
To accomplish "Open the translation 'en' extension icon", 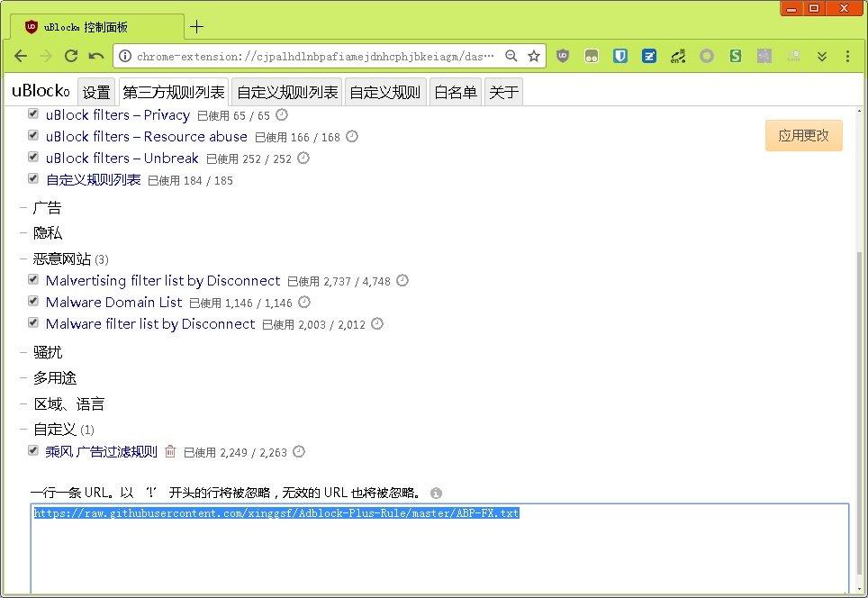I will 678,56.
